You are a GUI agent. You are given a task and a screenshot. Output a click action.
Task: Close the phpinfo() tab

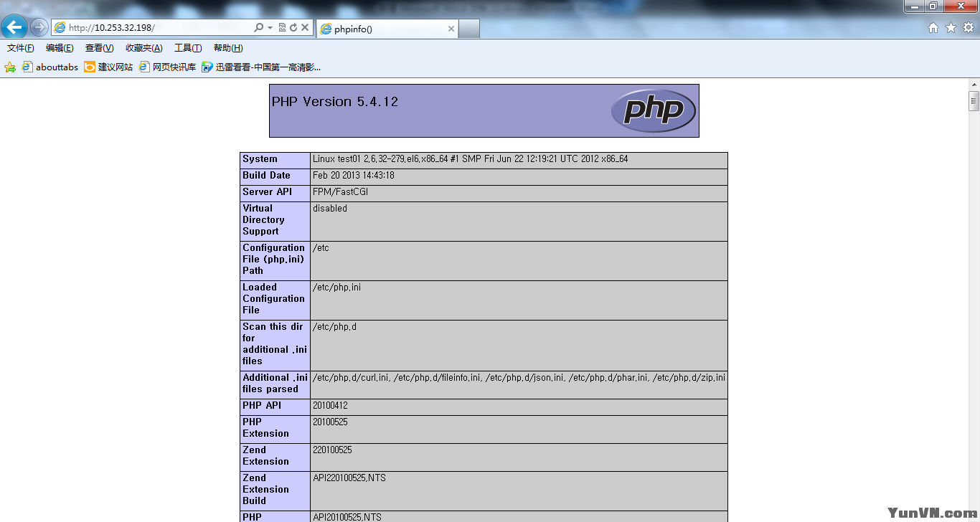451,29
